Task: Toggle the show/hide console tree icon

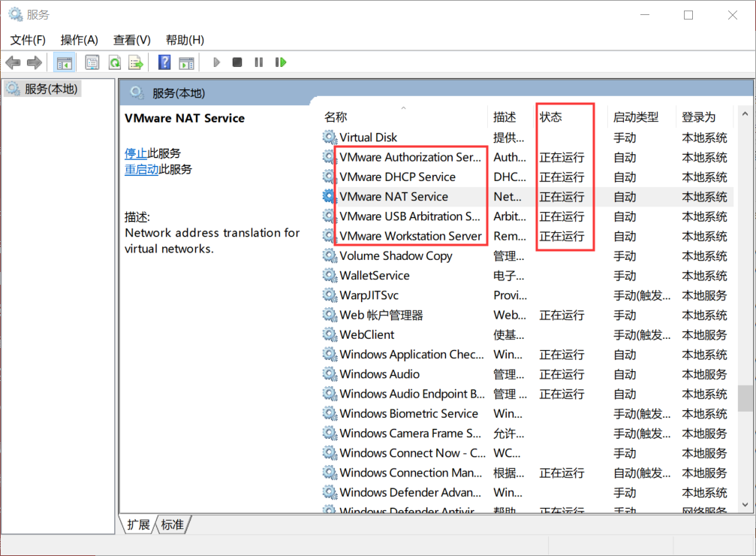Action: pyautogui.click(x=64, y=63)
